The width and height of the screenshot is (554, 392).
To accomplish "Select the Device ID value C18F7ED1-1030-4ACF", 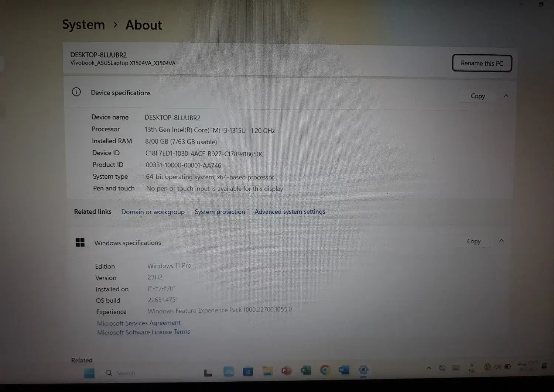I will (205, 154).
